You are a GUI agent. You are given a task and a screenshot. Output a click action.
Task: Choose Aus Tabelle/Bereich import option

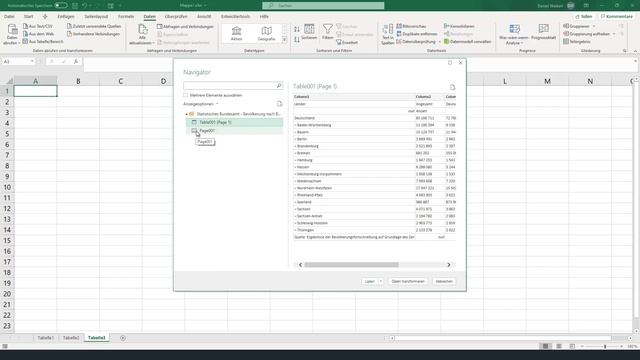point(43,41)
